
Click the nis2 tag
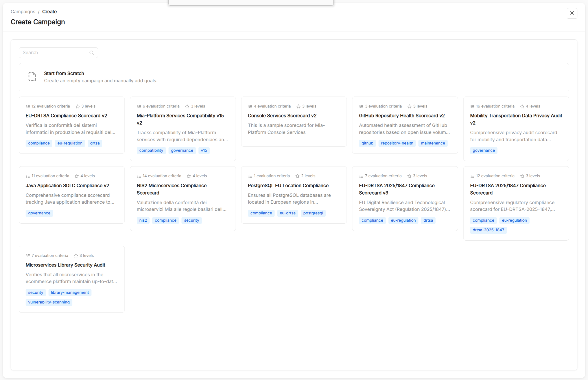pos(143,220)
